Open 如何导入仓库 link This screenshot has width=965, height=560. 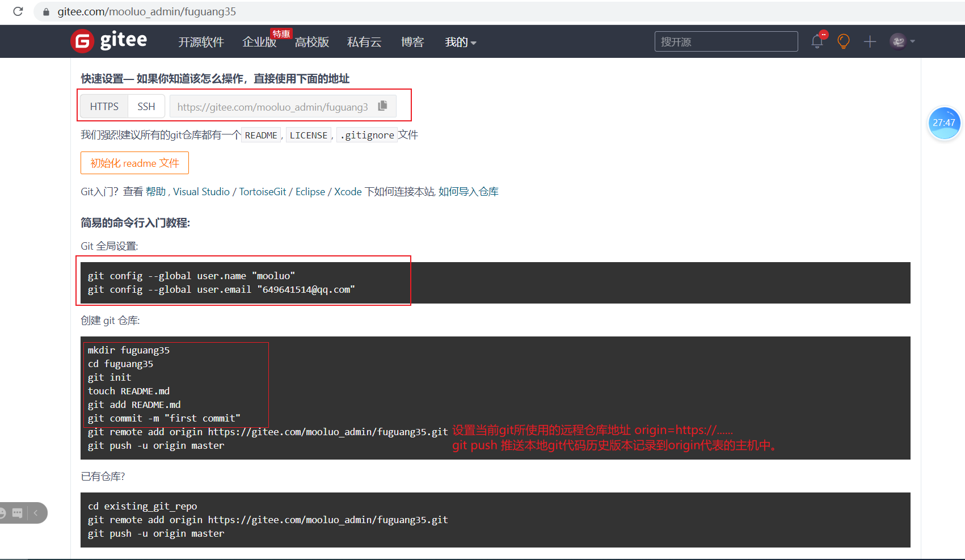(x=469, y=192)
